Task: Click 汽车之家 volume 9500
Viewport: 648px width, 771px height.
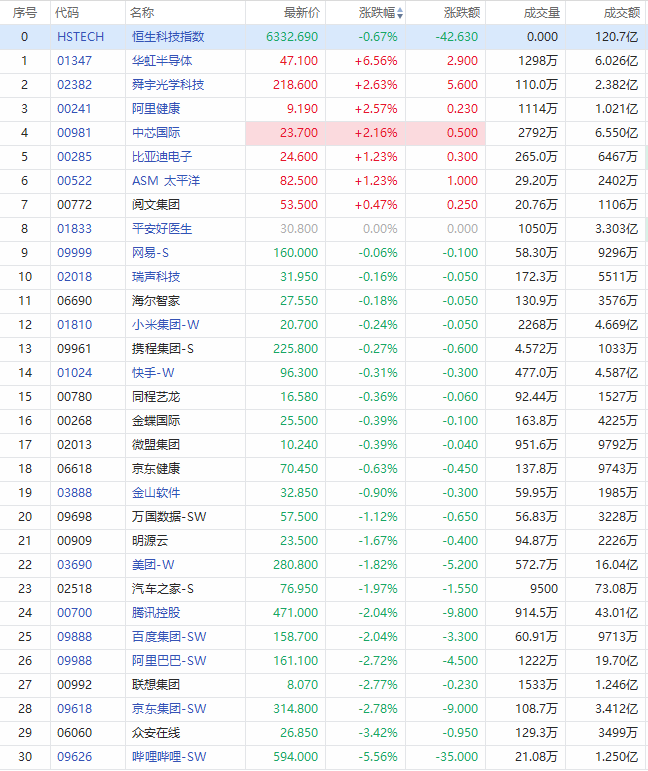Action: click(544, 589)
